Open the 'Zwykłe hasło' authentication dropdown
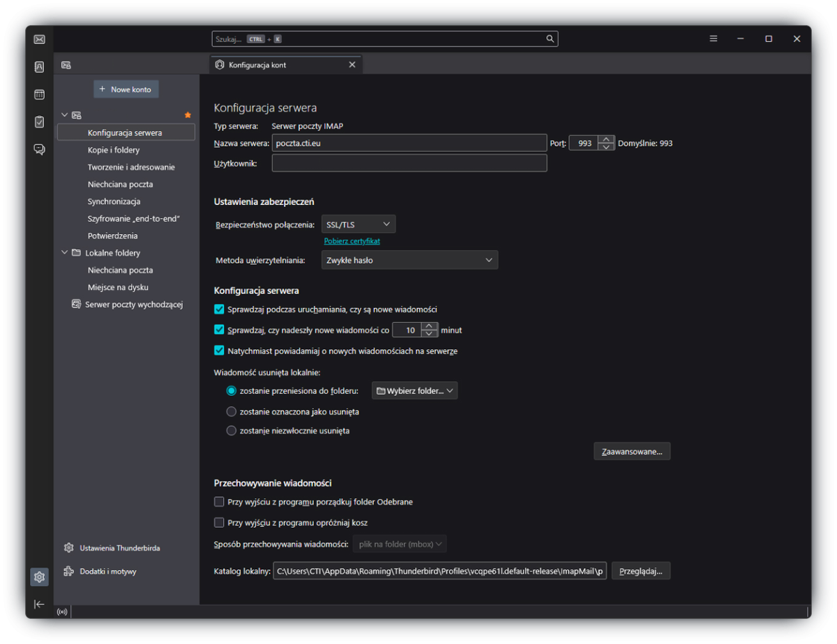 pos(409,260)
